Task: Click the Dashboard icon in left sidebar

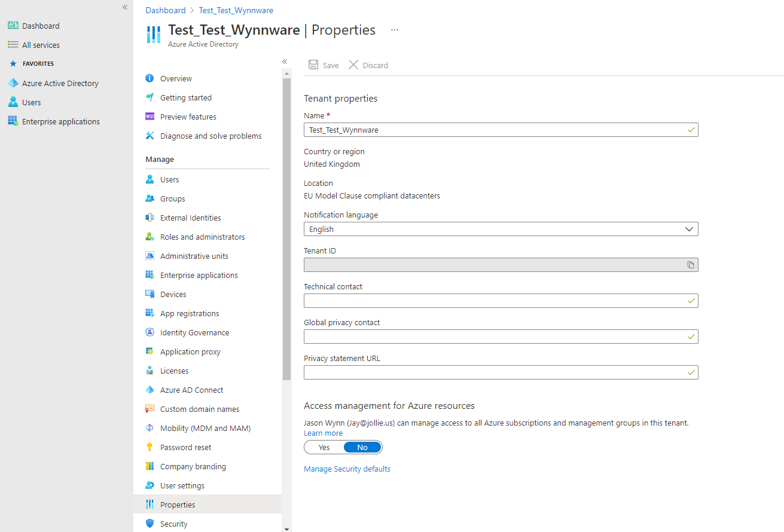Action: 13,26
